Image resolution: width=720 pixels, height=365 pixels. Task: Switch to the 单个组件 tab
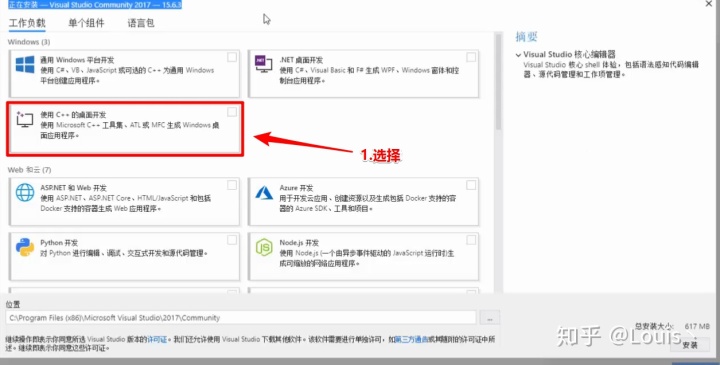(x=86, y=23)
